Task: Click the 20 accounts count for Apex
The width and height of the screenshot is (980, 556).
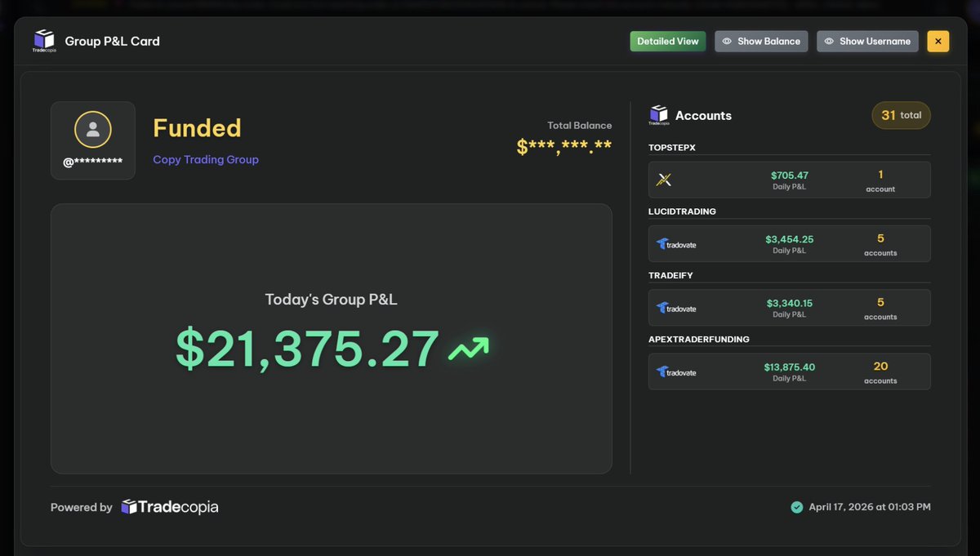Action: pyautogui.click(x=880, y=366)
